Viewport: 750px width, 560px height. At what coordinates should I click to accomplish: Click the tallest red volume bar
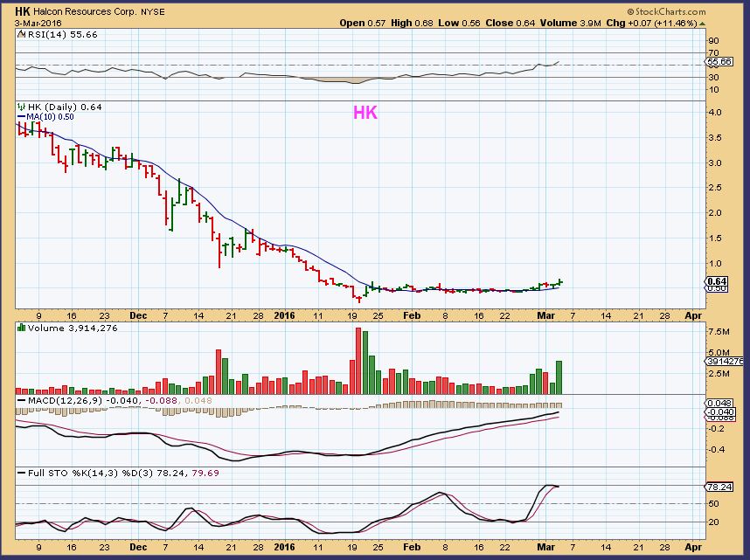(x=358, y=361)
